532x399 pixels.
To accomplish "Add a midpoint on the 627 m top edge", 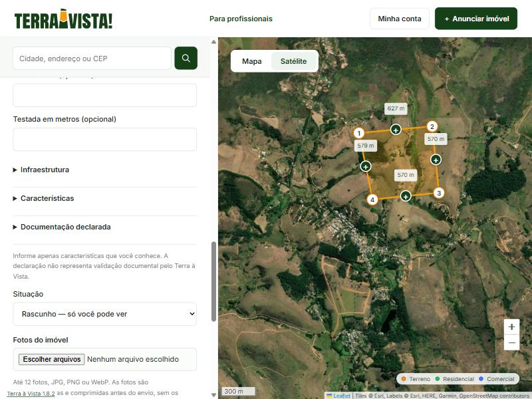I will point(396,130).
